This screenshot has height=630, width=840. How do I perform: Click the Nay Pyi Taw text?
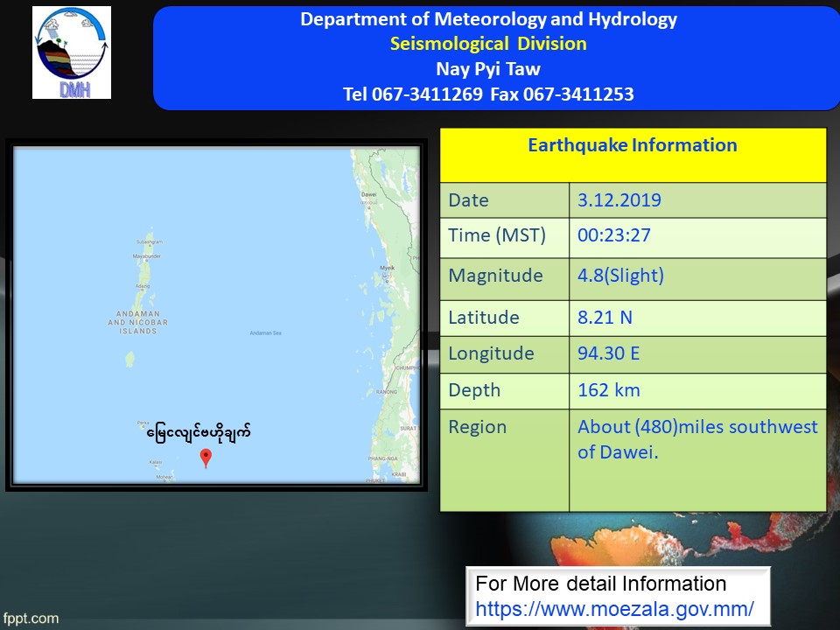pos(488,69)
